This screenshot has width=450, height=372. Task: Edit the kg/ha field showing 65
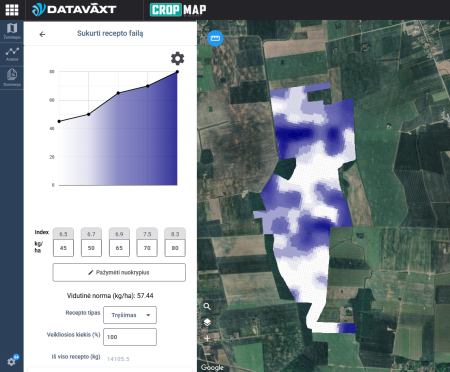coord(119,248)
